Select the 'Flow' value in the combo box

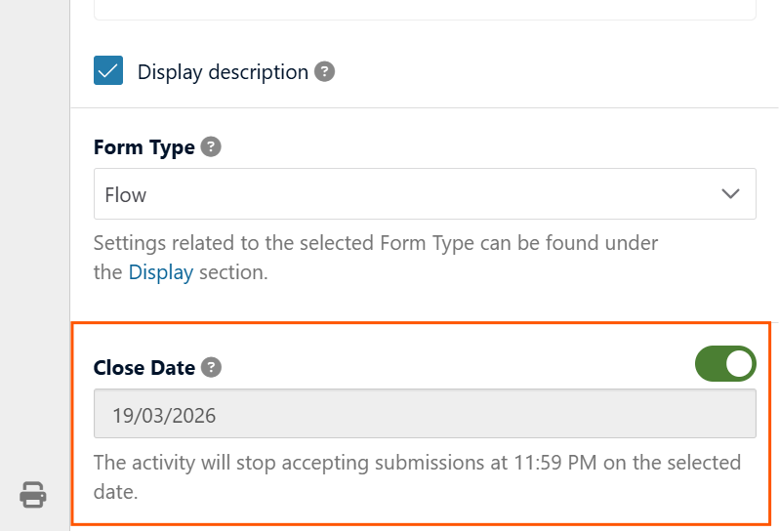click(x=126, y=194)
